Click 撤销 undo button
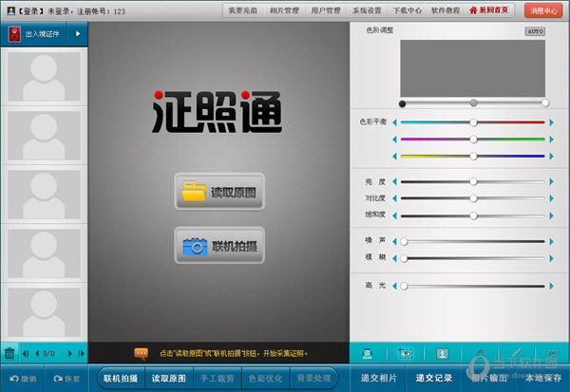The image size is (570, 392). [23, 379]
